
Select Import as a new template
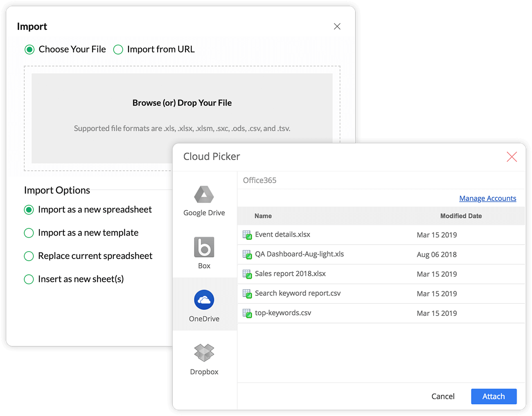[29, 233]
